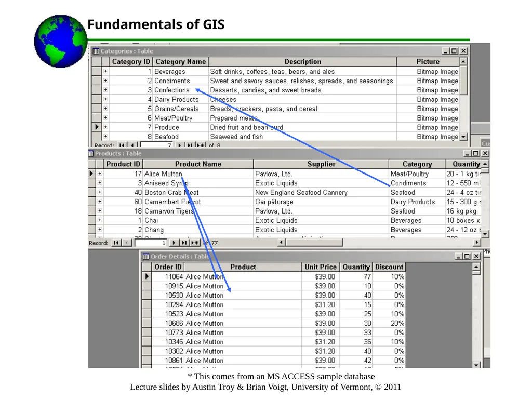532x399 pixels.
Task: Click the Products record number field
Action: 151,243
